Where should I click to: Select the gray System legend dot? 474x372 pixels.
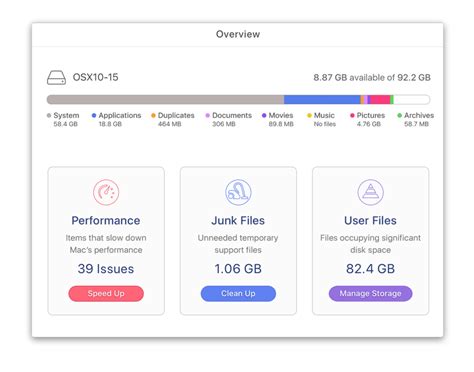coord(49,115)
